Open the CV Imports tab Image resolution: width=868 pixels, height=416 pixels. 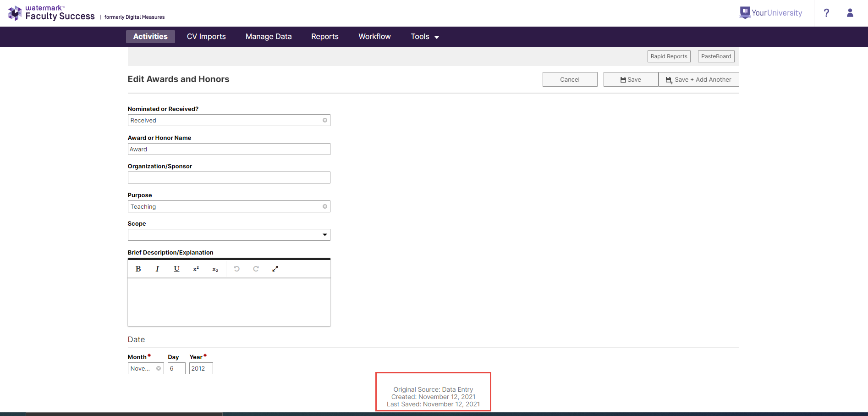[206, 37]
